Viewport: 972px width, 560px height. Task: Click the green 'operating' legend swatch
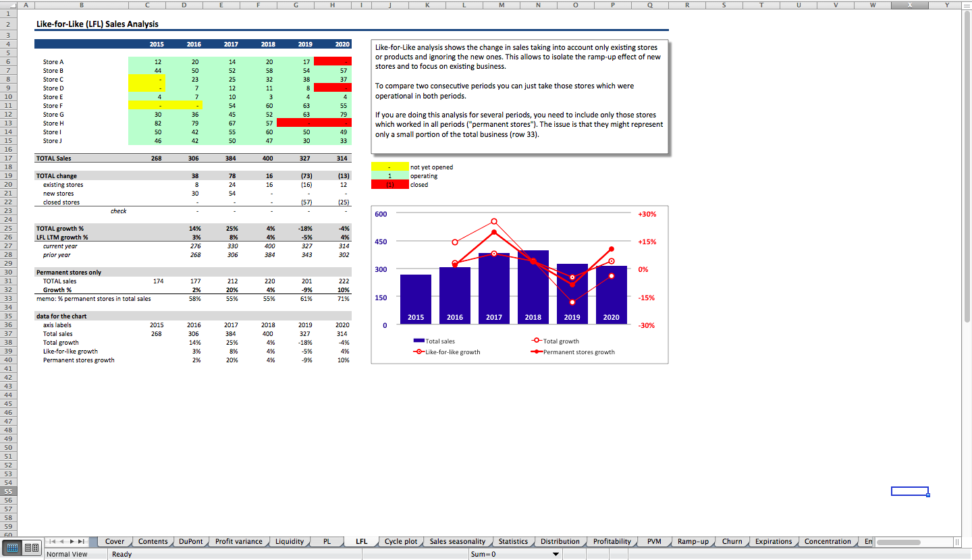coord(389,175)
